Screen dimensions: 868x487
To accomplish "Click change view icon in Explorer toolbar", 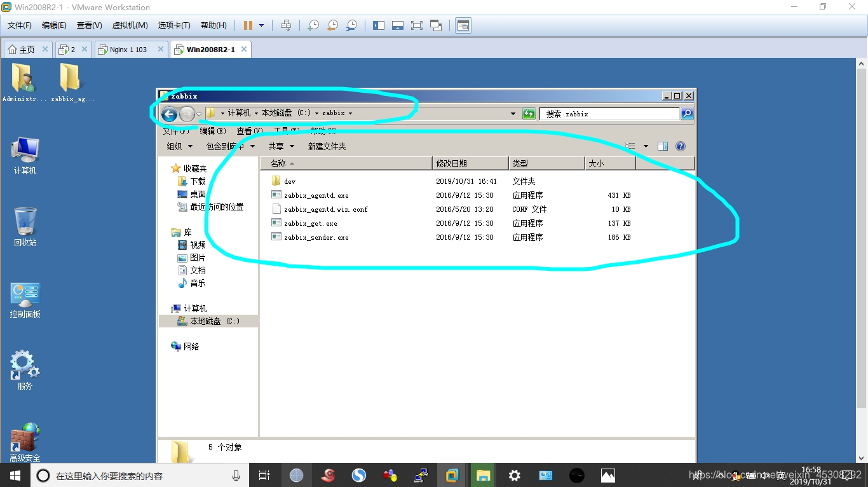I will (x=630, y=146).
